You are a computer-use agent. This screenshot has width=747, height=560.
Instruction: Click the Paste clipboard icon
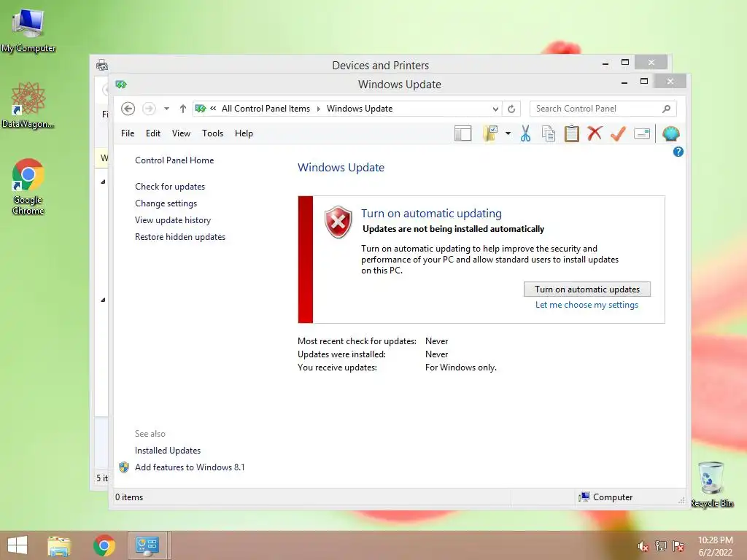click(572, 134)
